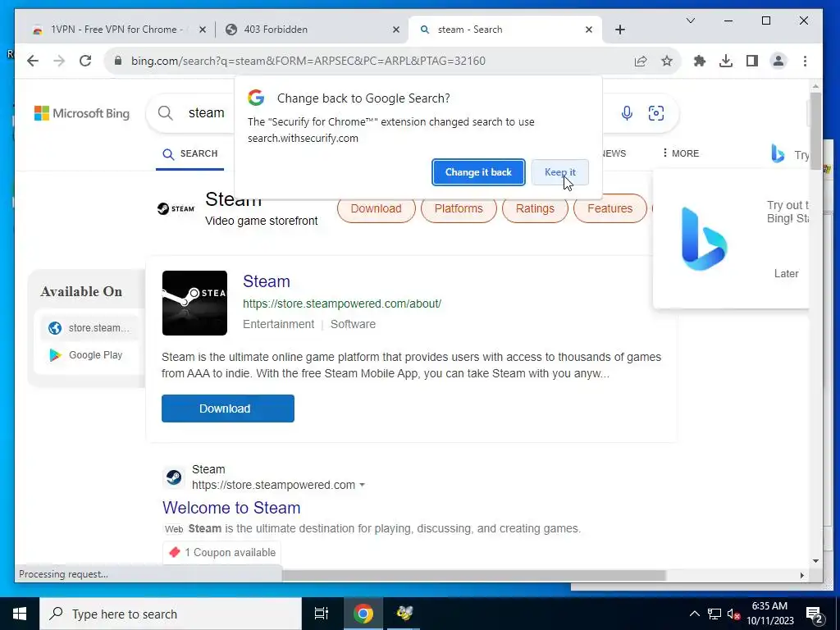Show hidden system tray icons

pyautogui.click(x=694, y=614)
